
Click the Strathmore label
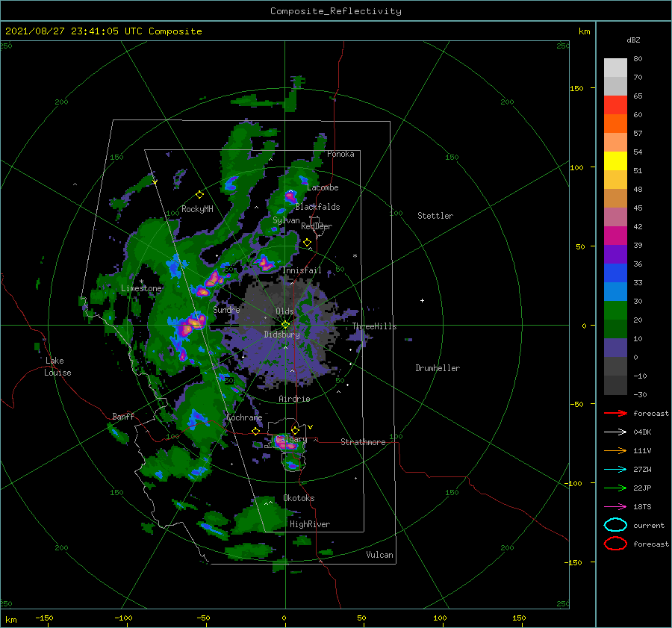pyautogui.click(x=363, y=442)
